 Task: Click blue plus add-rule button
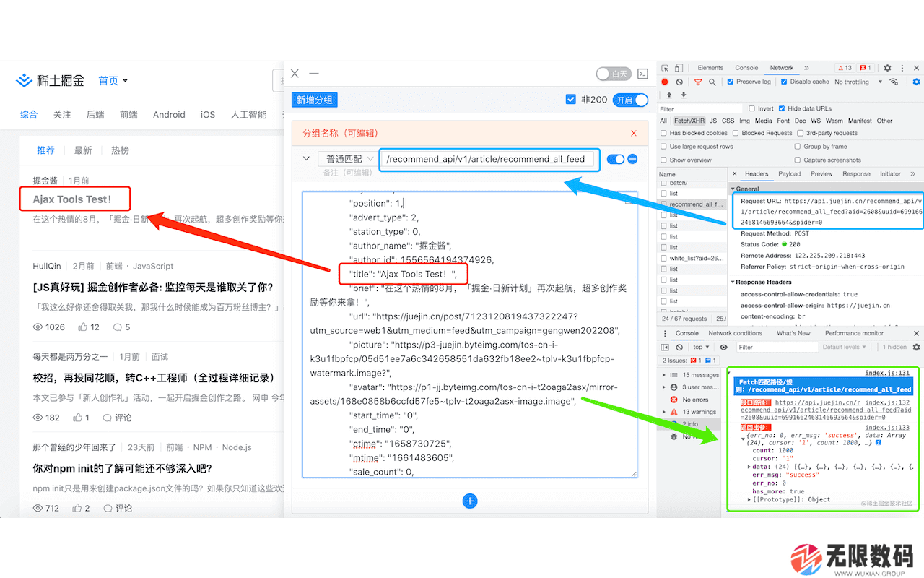tap(470, 501)
